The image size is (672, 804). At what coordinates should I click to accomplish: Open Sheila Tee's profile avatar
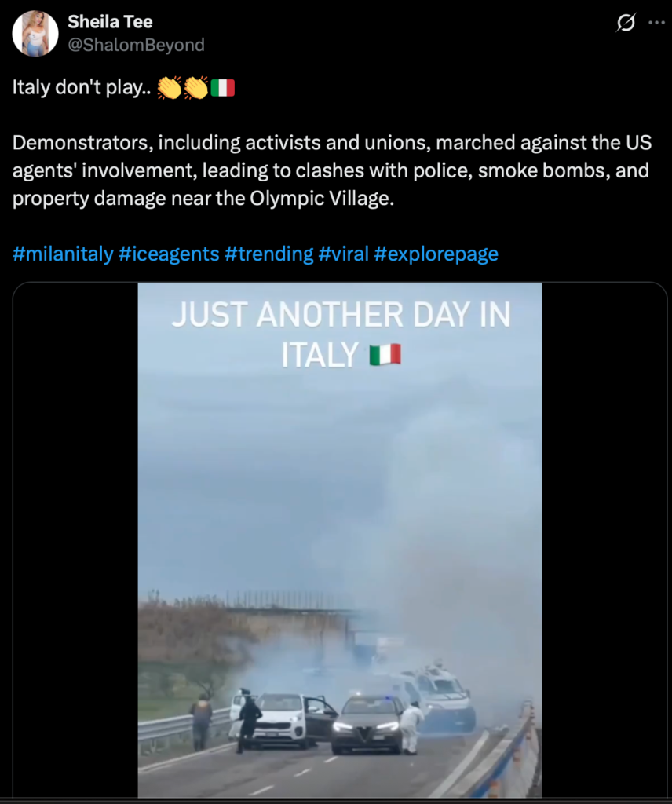pos(35,33)
